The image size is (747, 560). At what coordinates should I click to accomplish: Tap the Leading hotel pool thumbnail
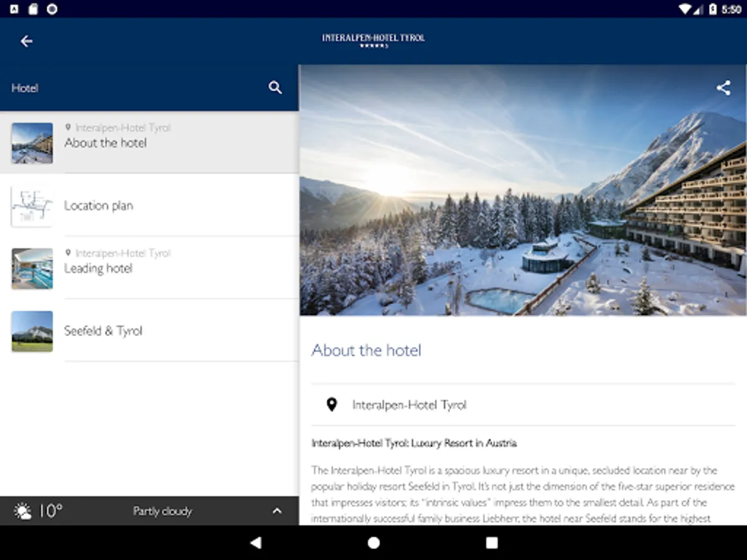[32, 269]
